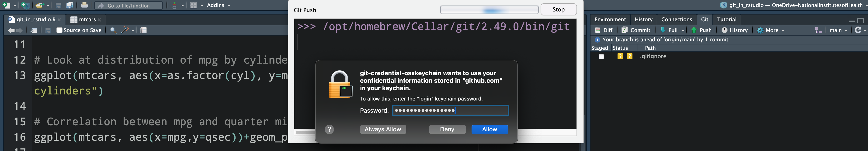The image size is (868, 151).
Task: Expand the Addins dropdown
Action: tap(218, 5)
